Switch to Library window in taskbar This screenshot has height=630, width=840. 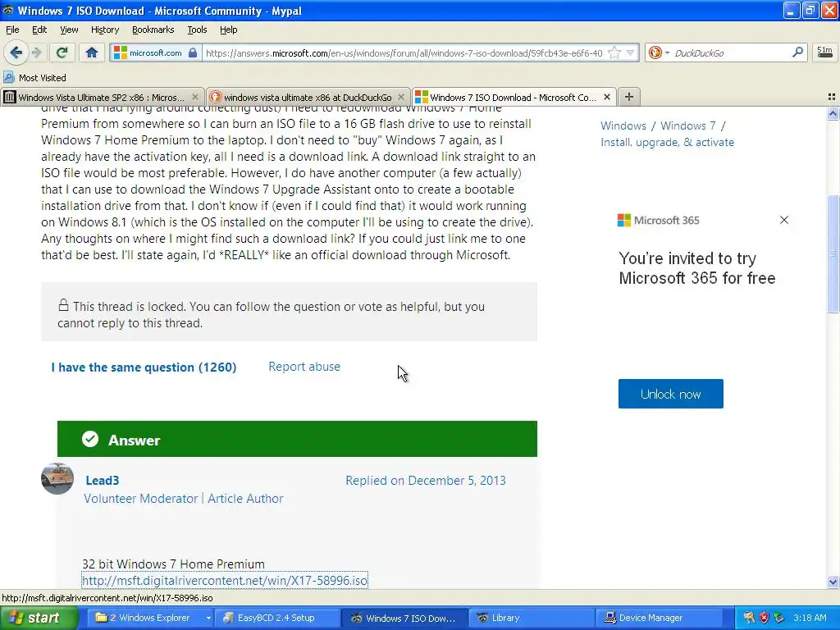coord(532,619)
